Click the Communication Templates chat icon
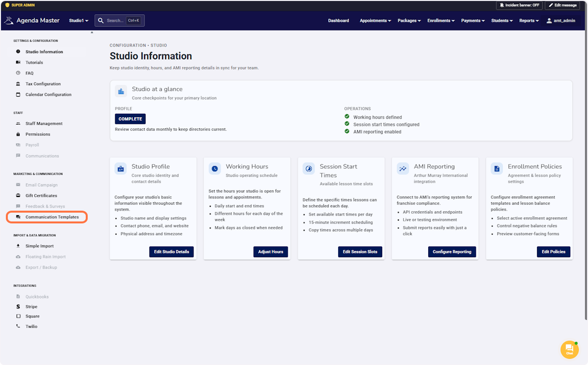 18,217
